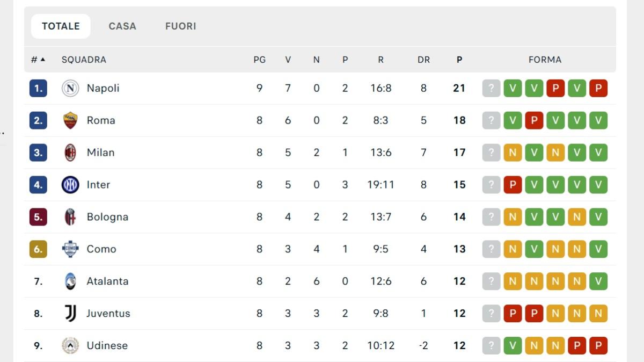The height and width of the screenshot is (362, 644).
Task: Select the TOTALE tab
Action: (60, 26)
